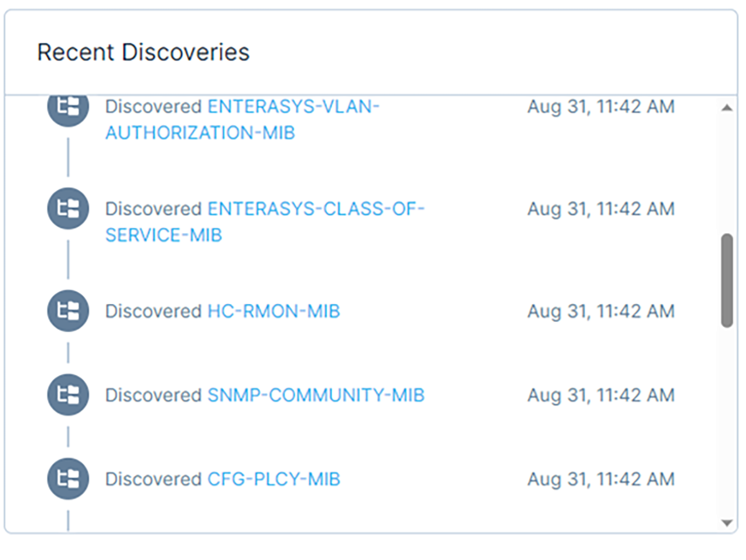Click the CFG-PLCY-MIB discovery icon
746x560 pixels.
68,479
